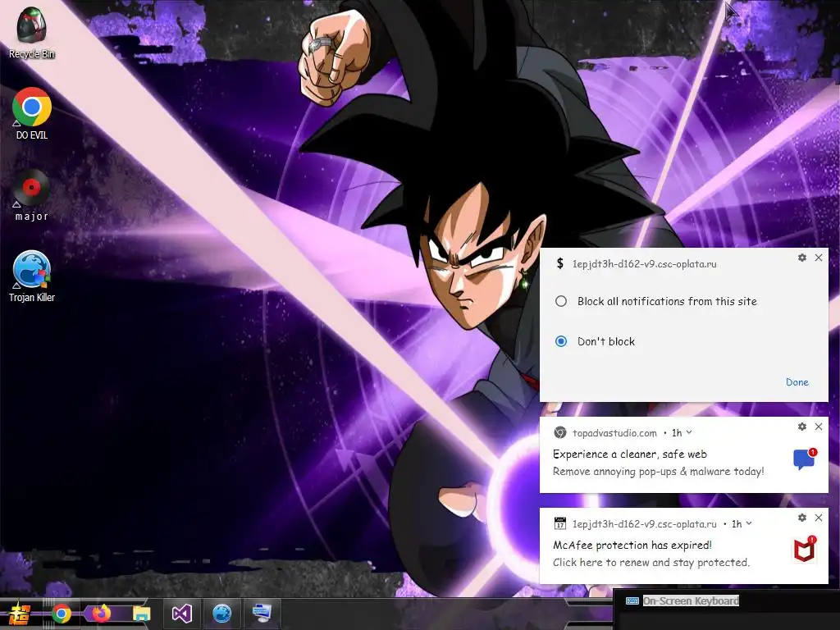Viewport: 840px width, 630px height.
Task: Open the blue globe app in the taskbar
Action: tap(221, 614)
